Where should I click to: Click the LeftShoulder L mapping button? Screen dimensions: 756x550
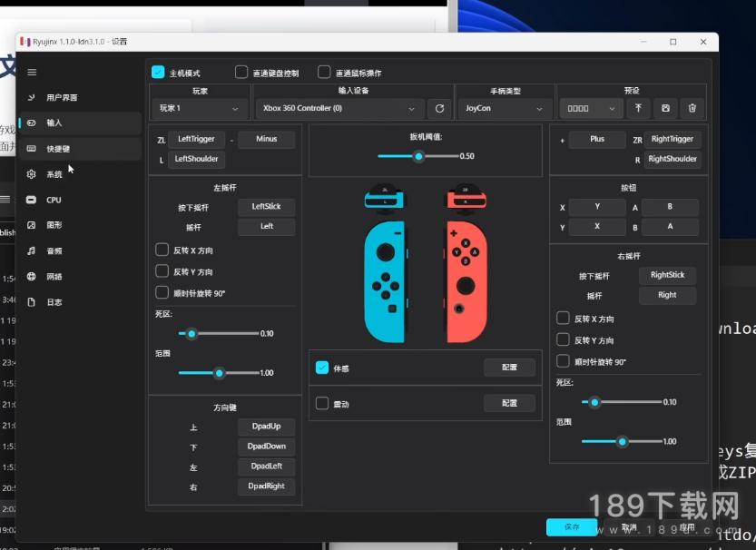(x=196, y=159)
